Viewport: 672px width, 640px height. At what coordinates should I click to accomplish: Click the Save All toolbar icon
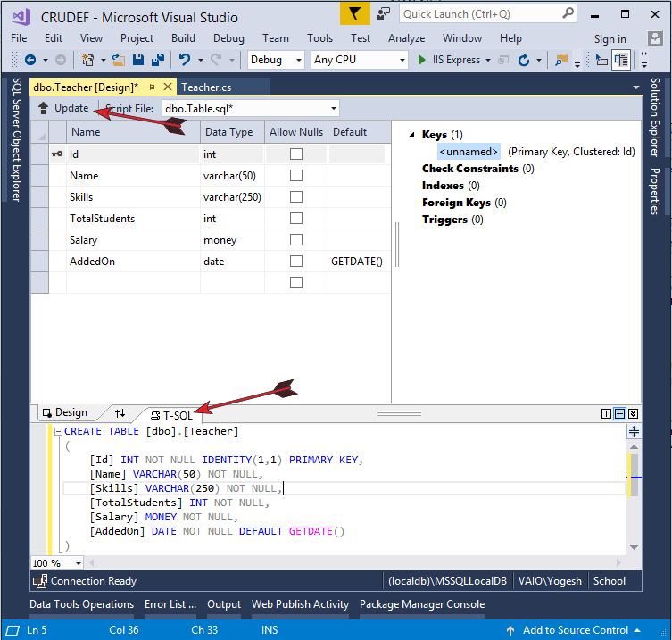pyautogui.click(x=157, y=60)
